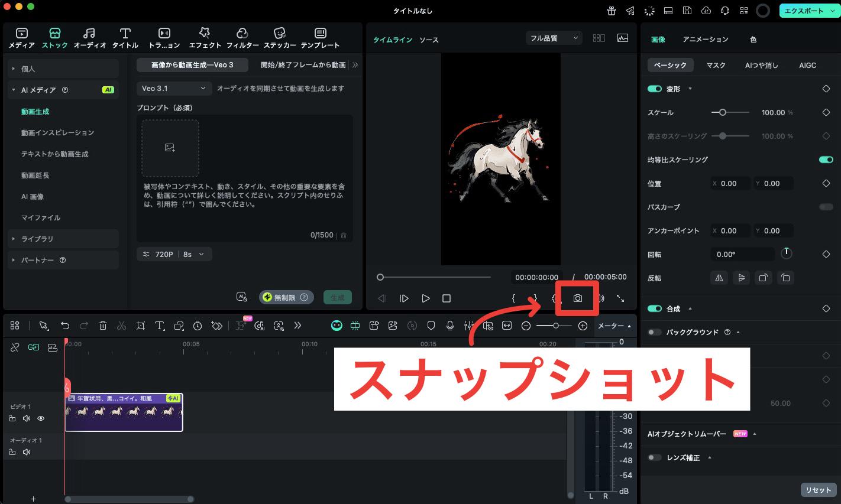Hide ビデオ1 track with the eye icon
Viewport: 841px width, 504px height.
pyautogui.click(x=40, y=418)
